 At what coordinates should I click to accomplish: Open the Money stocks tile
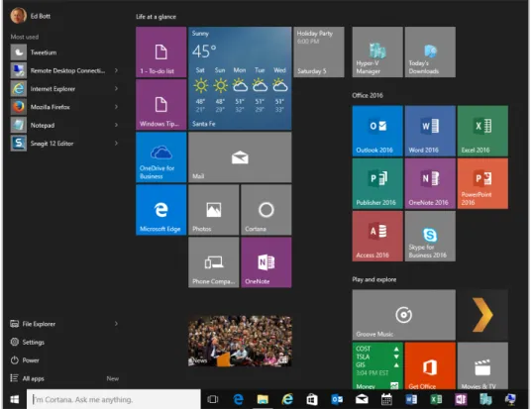pyautogui.click(x=377, y=365)
